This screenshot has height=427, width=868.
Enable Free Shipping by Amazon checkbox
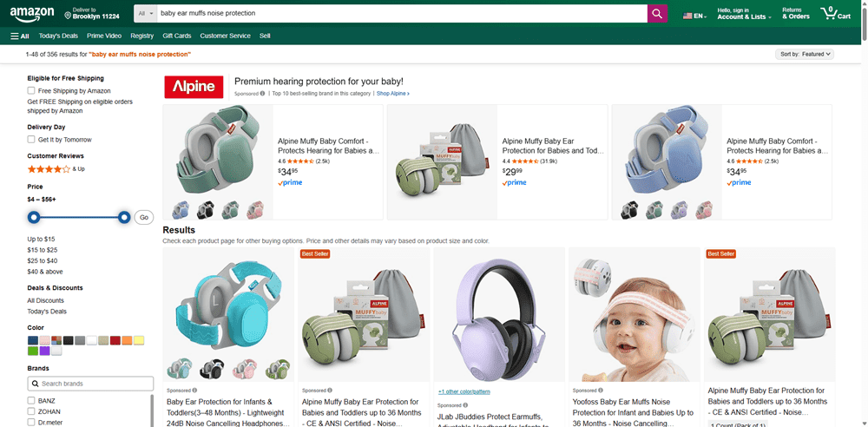coord(31,90)
